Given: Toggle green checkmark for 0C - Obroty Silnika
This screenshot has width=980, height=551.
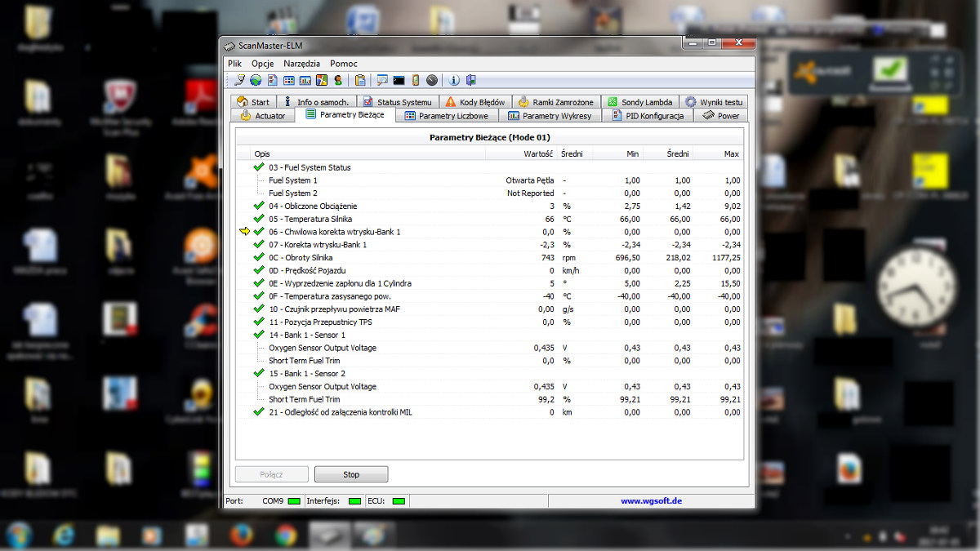Looking at the screenshot, I should click(x=259, y=257).
